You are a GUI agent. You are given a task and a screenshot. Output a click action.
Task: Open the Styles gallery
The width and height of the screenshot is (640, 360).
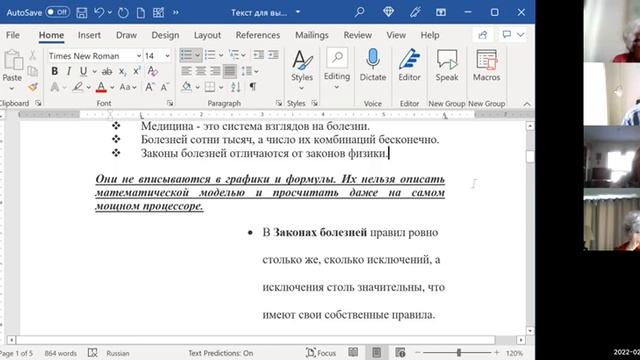point(302,69)
